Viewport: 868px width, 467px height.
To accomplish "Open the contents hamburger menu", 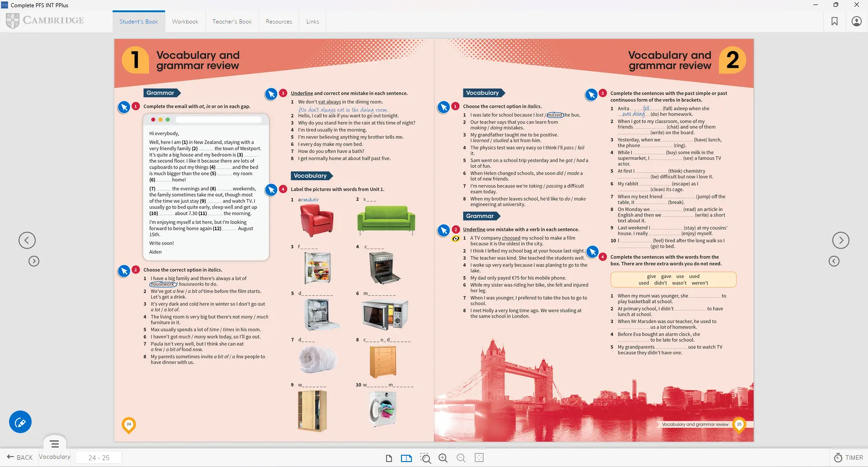I will [55, 444].
